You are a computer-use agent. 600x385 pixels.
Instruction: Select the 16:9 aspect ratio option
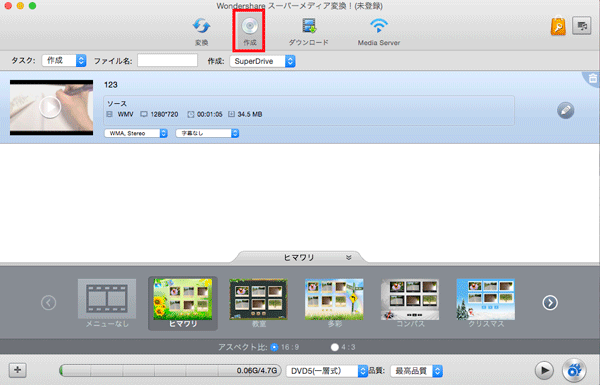click(274, 347)
